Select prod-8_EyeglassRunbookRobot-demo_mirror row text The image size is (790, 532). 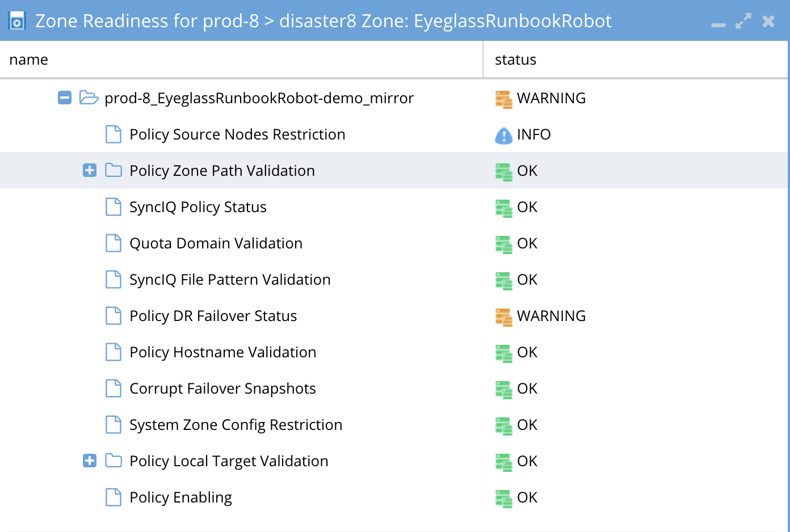[259, 98]
